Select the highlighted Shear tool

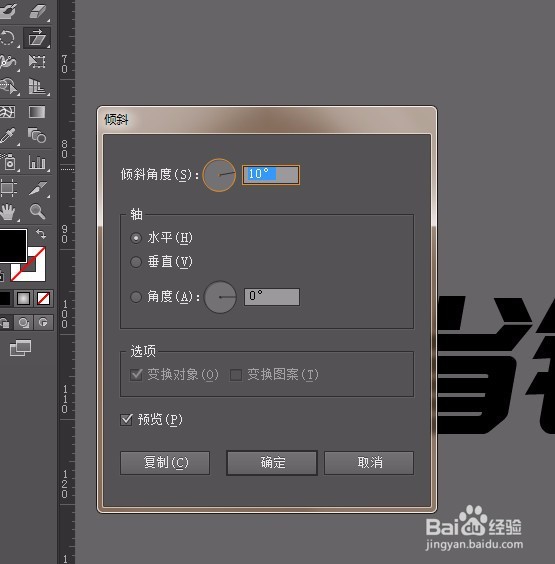coord(37,37)
